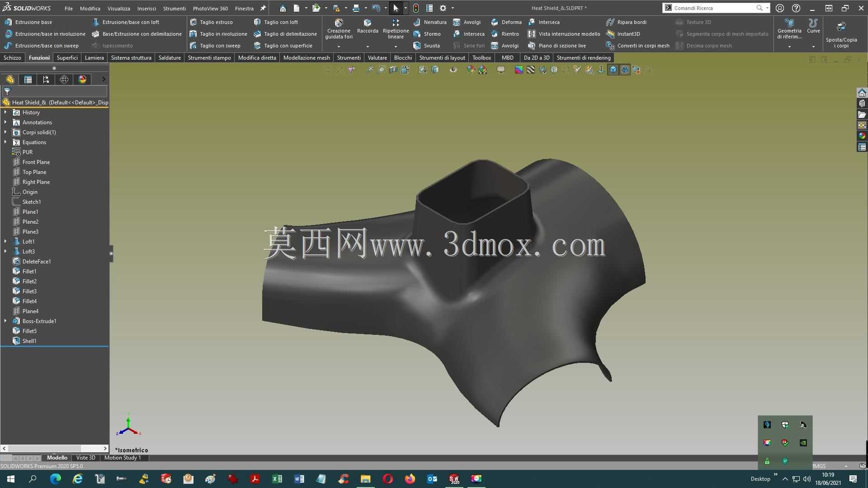This screenshot has width=868, height=488.
Task: Expand the Corpi solidi(1) node
Action: tap(5, 132)
